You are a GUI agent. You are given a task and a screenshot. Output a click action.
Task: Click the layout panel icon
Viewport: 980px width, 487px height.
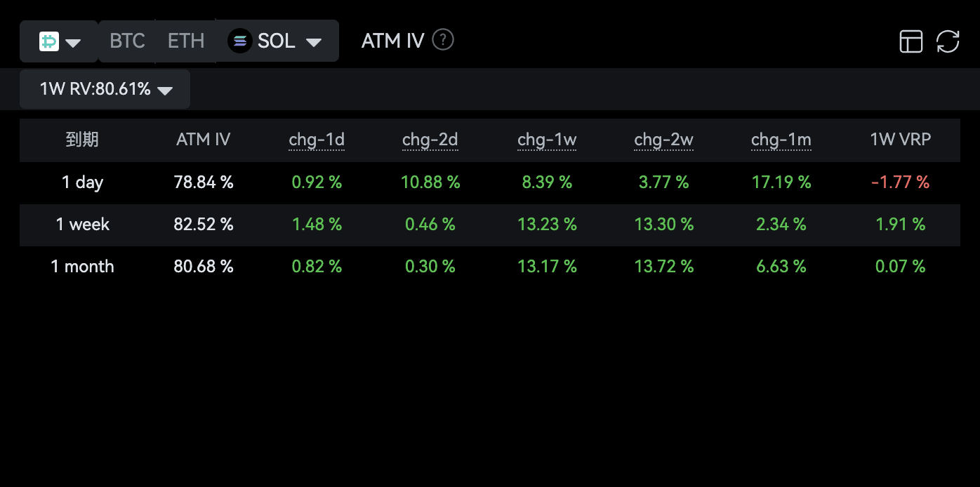tap(911, 41)
